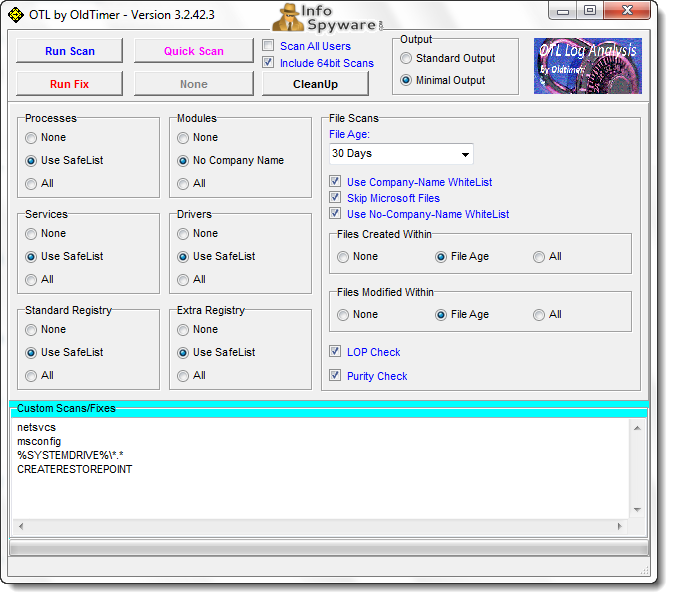Screen dimensions: 673x599
Task: Select No Company Name under Modules
Action: (184, 162)
